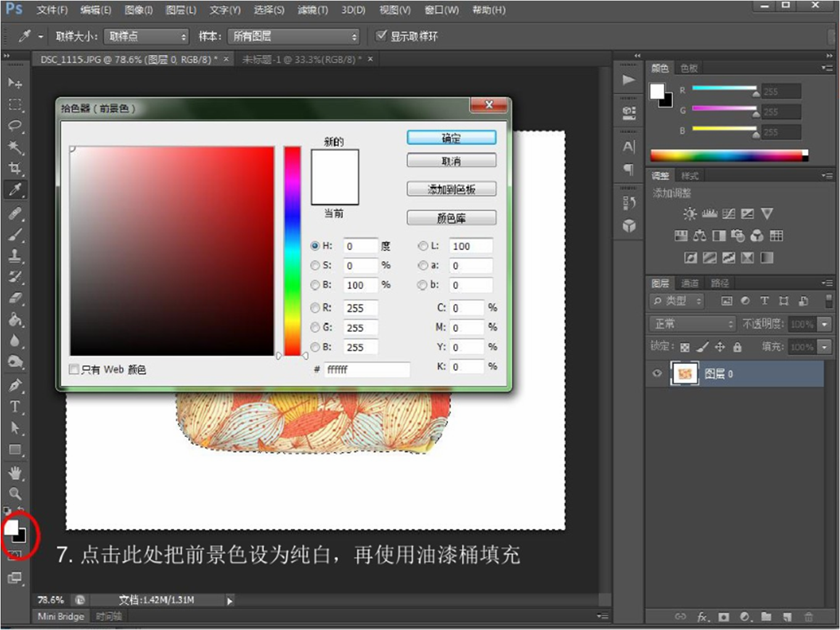The width and height of the screenshot is (840, 630).
Task: Select the Lasso tool
Action: (x=15, y=126)
